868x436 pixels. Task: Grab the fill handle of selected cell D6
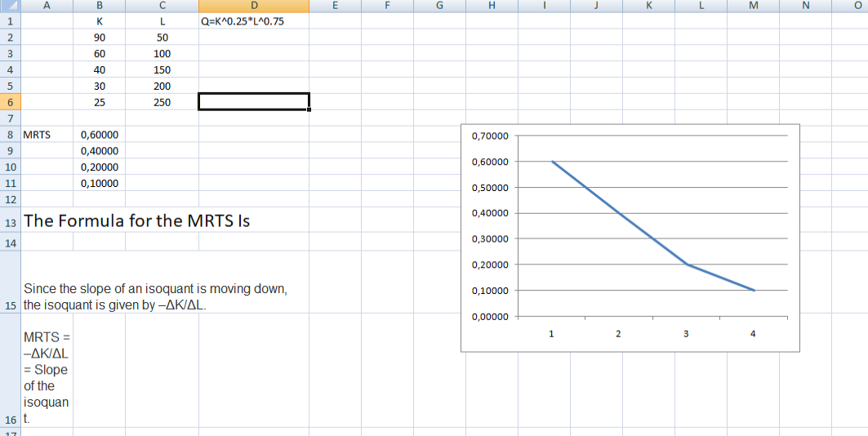coord(309,109)
